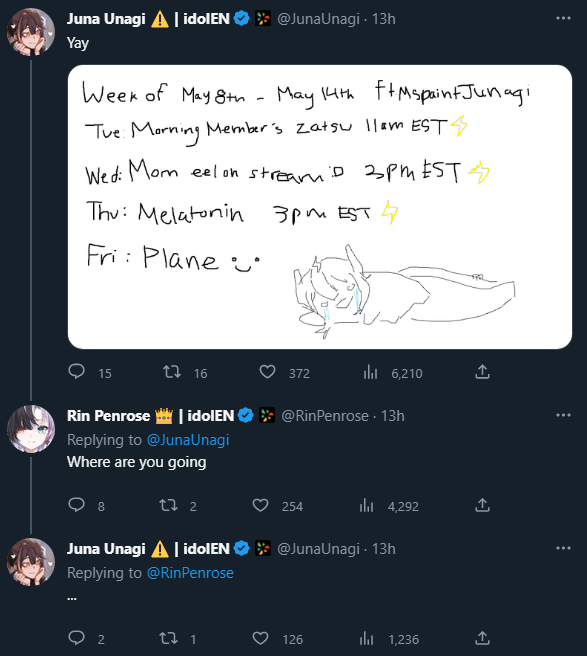The height and width of the screenshot is (656, 587).
Task: Open the @JunaUnagi mention link
Action: [188, 440]
